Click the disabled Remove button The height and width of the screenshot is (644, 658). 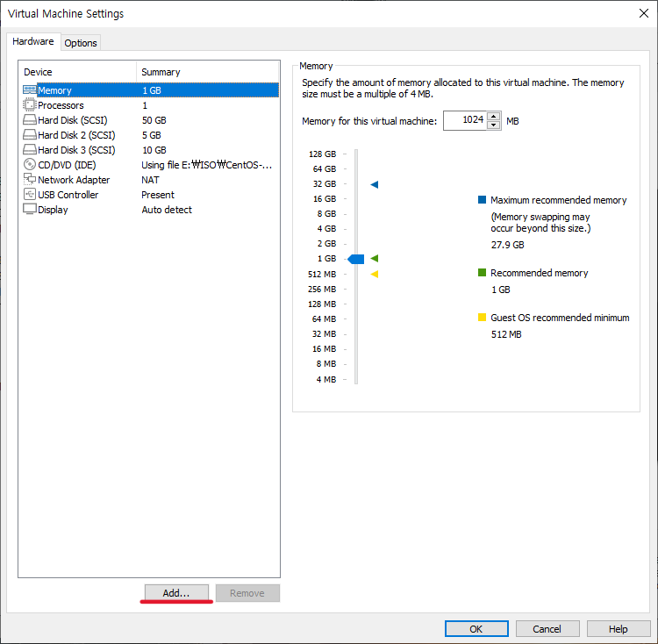point(247,593)
